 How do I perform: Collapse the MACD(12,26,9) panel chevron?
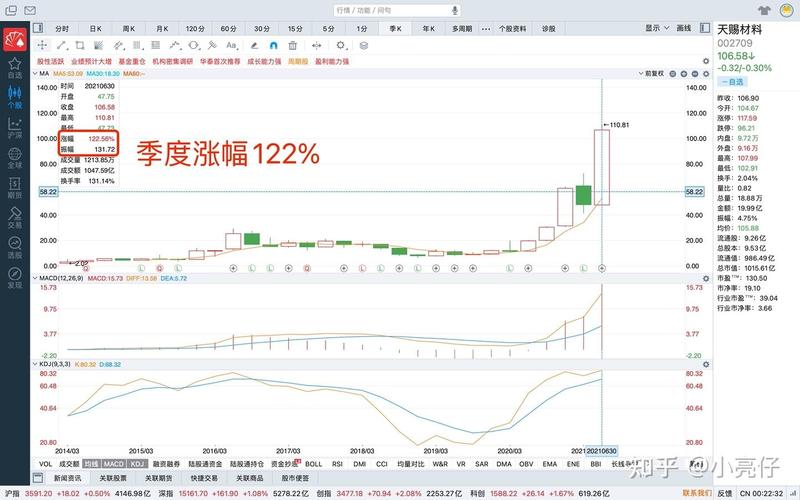point(35,278)
